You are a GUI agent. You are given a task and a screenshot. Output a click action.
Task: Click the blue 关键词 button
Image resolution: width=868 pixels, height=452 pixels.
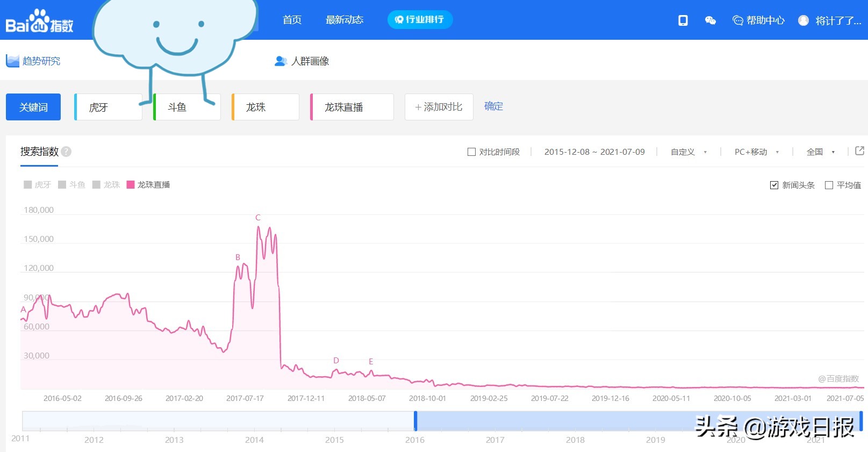point(33,107)
